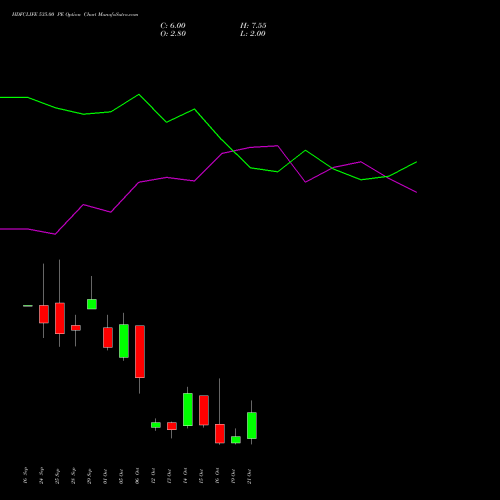
Task: Click the small green candle above 12 Oct
Action: tap(156, 425)
